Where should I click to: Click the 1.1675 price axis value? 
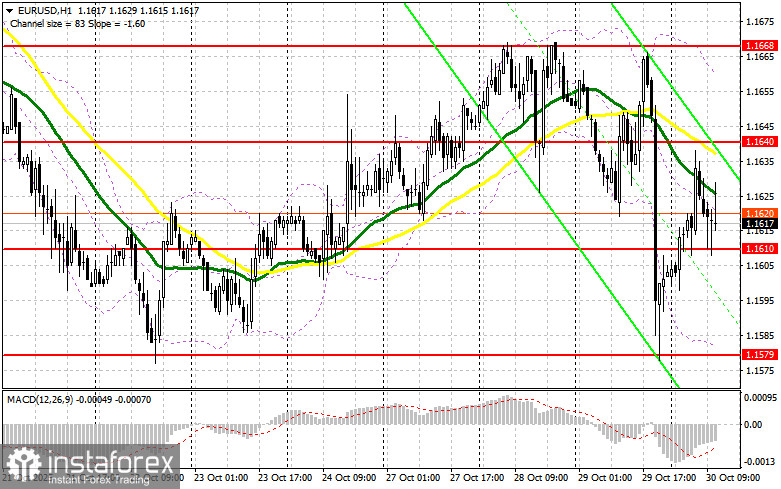[x=760, y=21]
